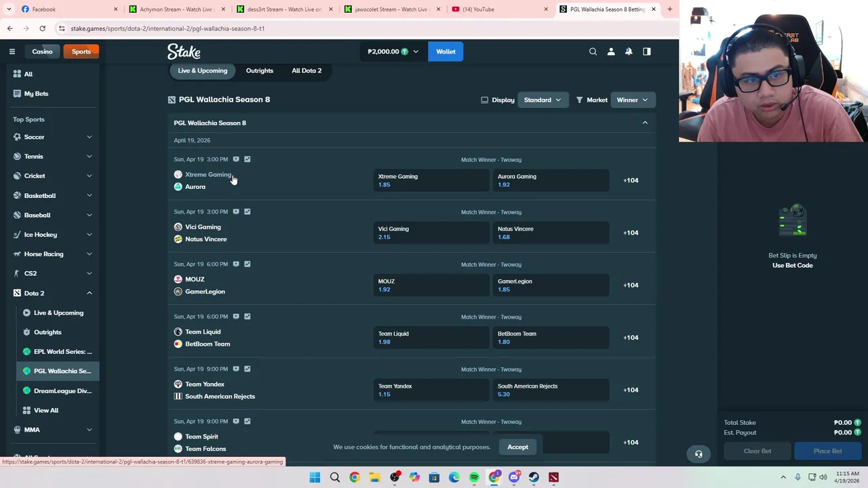Screen dimensions: 868x488
Task: Bet on Team Yandex at 1.15
Action: pos(431,390)
